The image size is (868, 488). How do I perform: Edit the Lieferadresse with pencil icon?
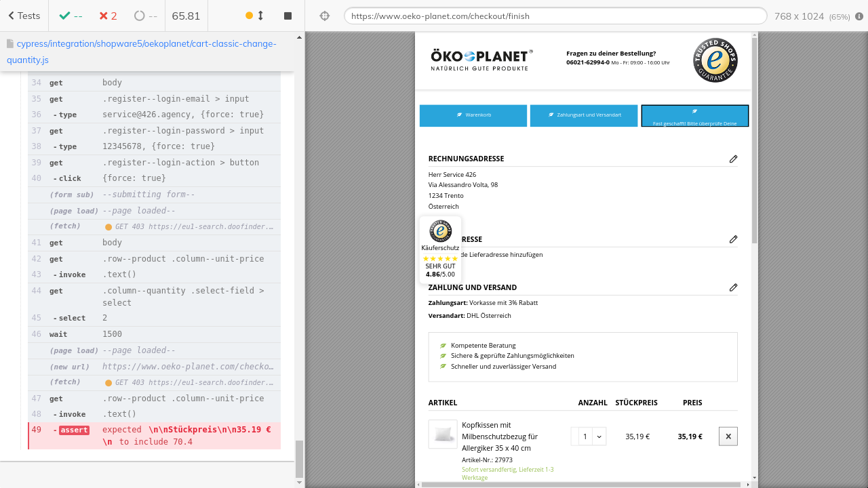733,239
